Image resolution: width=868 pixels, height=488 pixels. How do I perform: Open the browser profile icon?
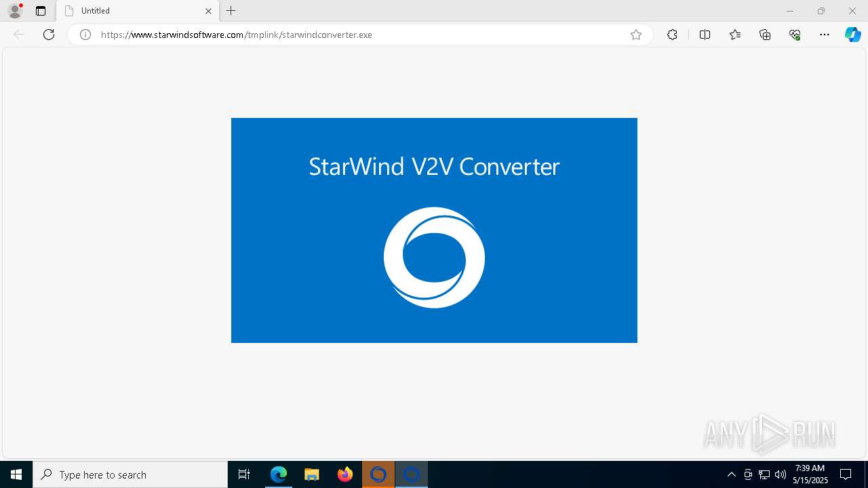[x=15, y=11]
